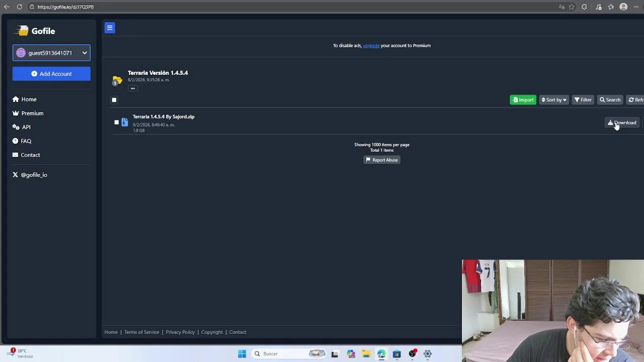The image size is (644, 362).
Task: Open Copyright footer link
Action: pos(212,332)
